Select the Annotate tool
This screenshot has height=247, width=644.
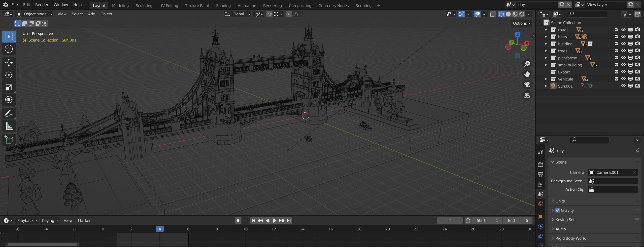pos(9,114)
